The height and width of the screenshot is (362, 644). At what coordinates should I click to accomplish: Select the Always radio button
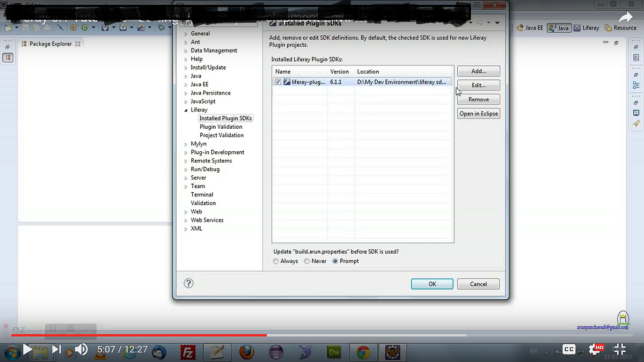276,261
